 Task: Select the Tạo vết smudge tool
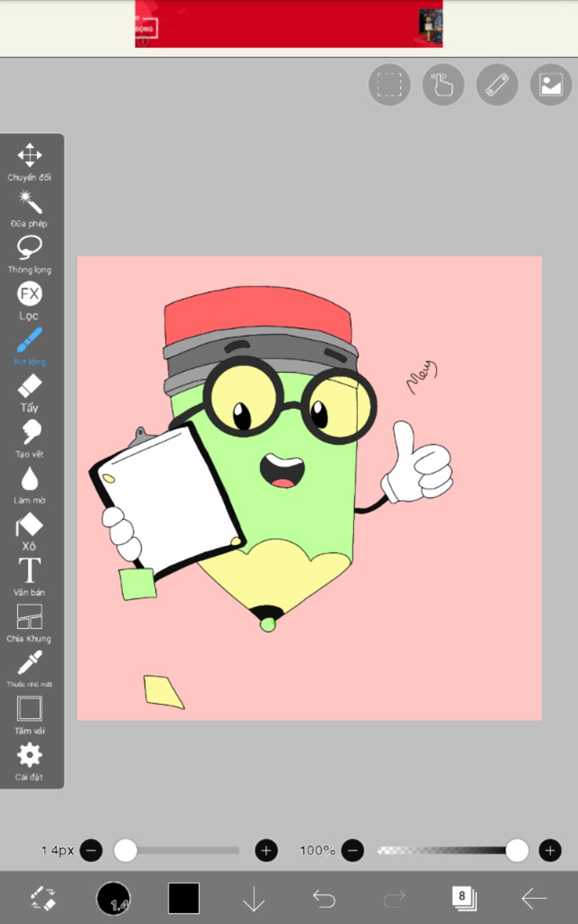29,439
